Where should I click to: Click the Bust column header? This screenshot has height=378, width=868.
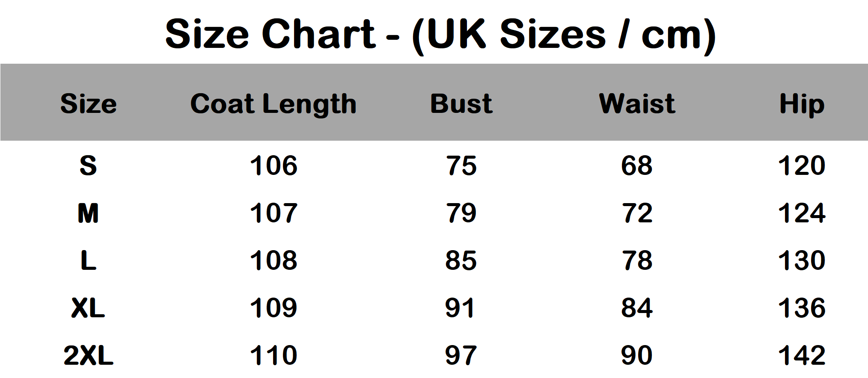[x=461, y=104]
